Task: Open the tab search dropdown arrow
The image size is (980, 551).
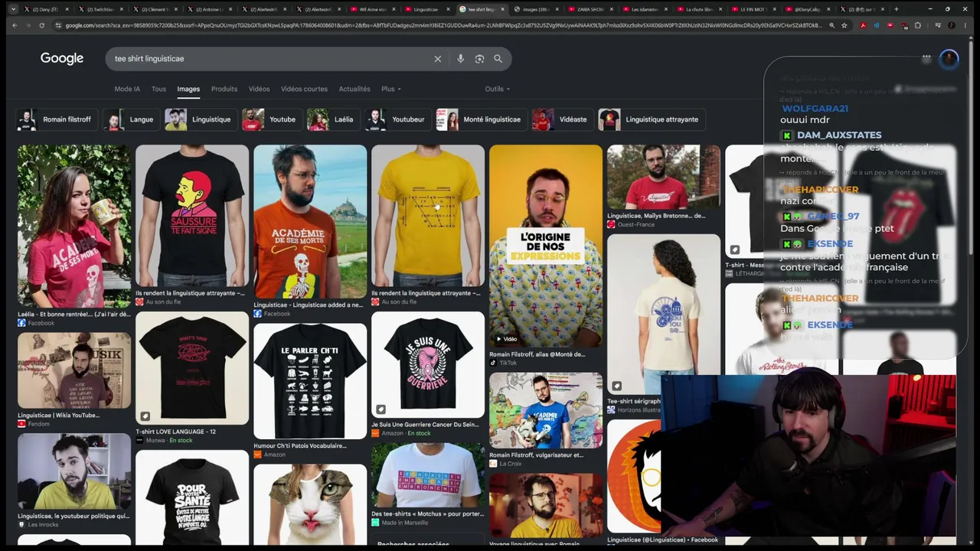Action: 13,9
